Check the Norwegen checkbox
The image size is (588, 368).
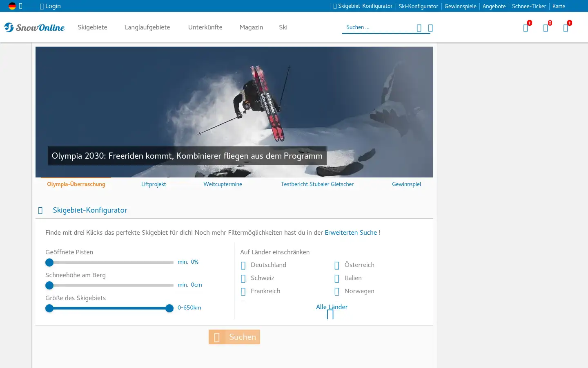pos(337,292)
